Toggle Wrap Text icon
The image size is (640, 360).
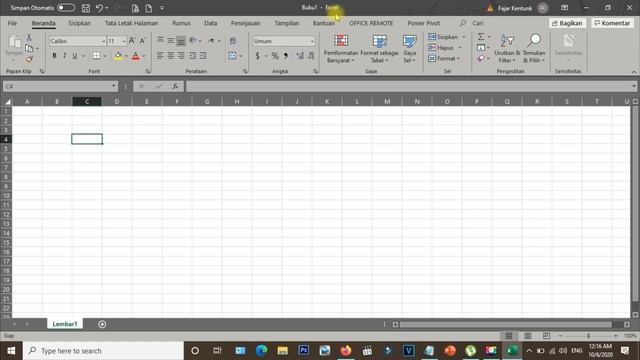click(233, 41)
